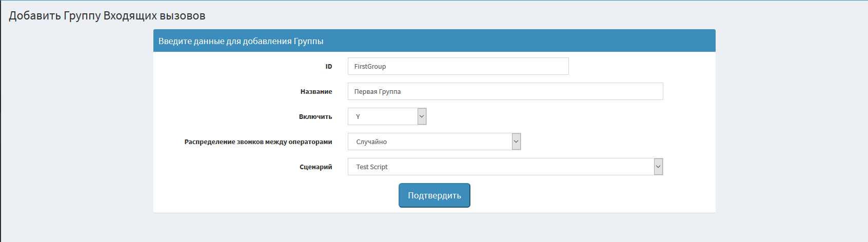868x242 pixels.
Task: Confirm the form with Подтвердить button
Action: click(x=435, y=195)
